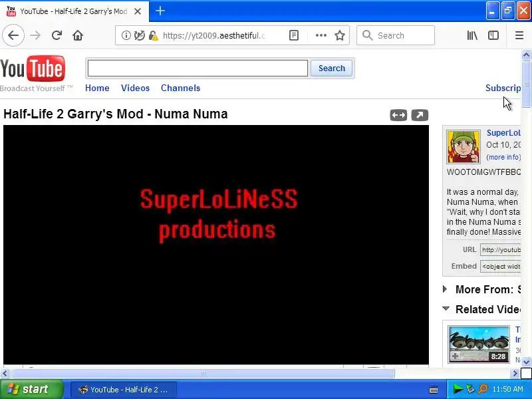
Task: Go to the YouTube Home tab
Action: tap(97, 88)
